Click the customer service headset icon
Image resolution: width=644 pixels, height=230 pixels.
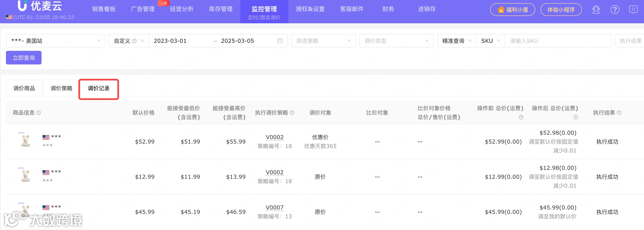click(x=596, y=10)
